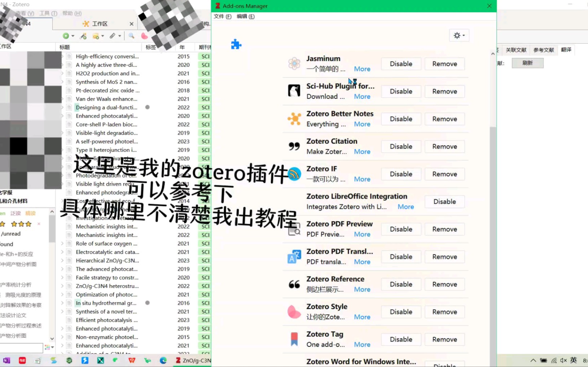The image size is (588, 367).
Task: Expand item 'Hierarchical ZnO/g-C3N...'
Action: pyautogui.click(x=62, y=260)
